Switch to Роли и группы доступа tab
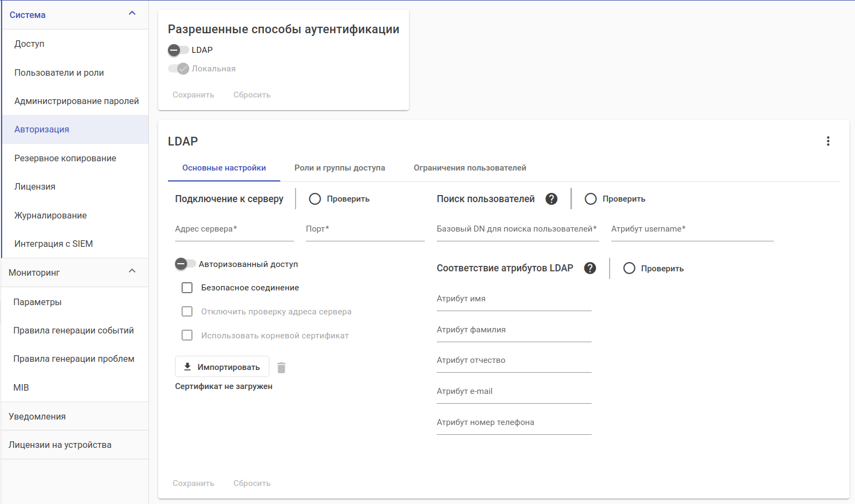 pyautogui.click(x=340, y=168)
